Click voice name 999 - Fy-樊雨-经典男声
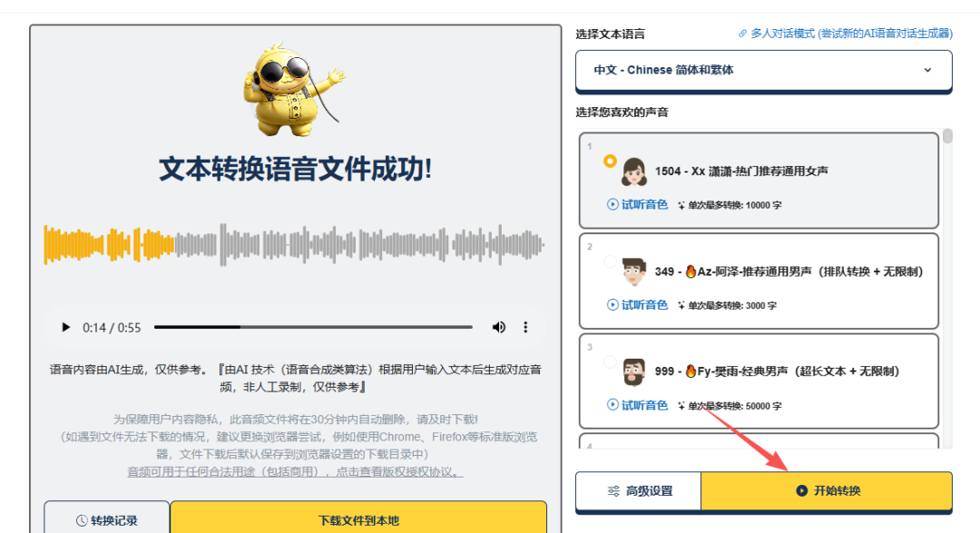980x533 pixels. click(777, 371)
